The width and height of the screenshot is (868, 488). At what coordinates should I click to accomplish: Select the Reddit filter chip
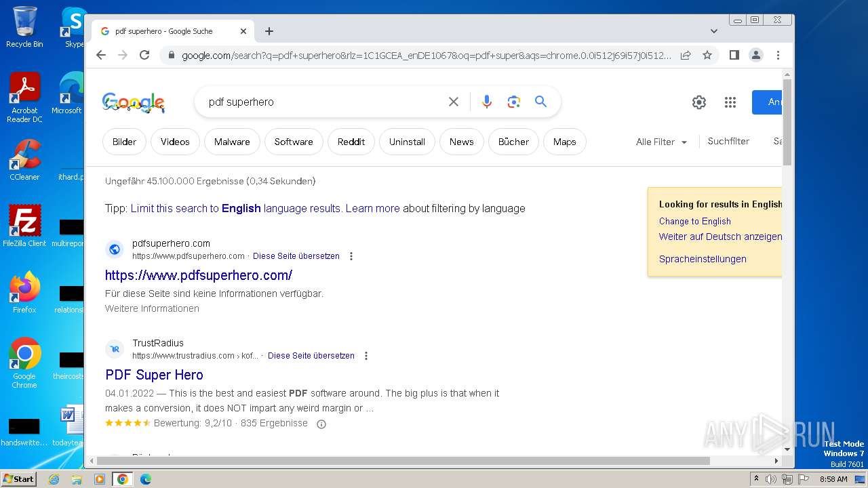coord(351,142)
